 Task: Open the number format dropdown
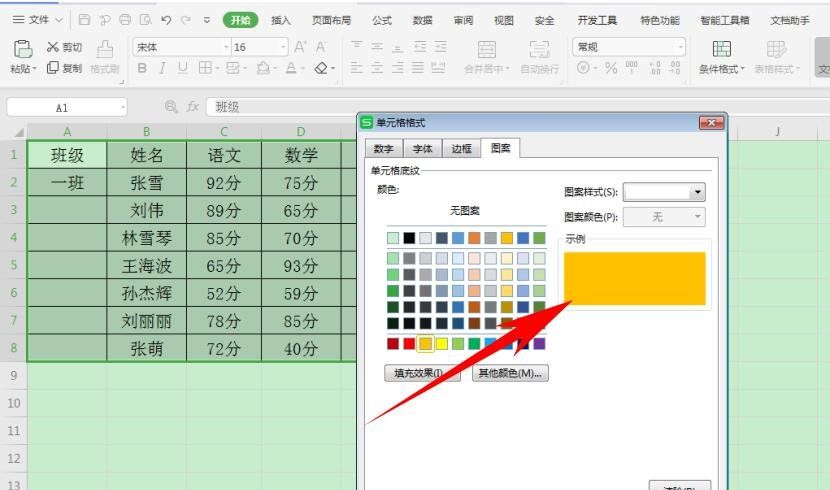pos(680,47)
